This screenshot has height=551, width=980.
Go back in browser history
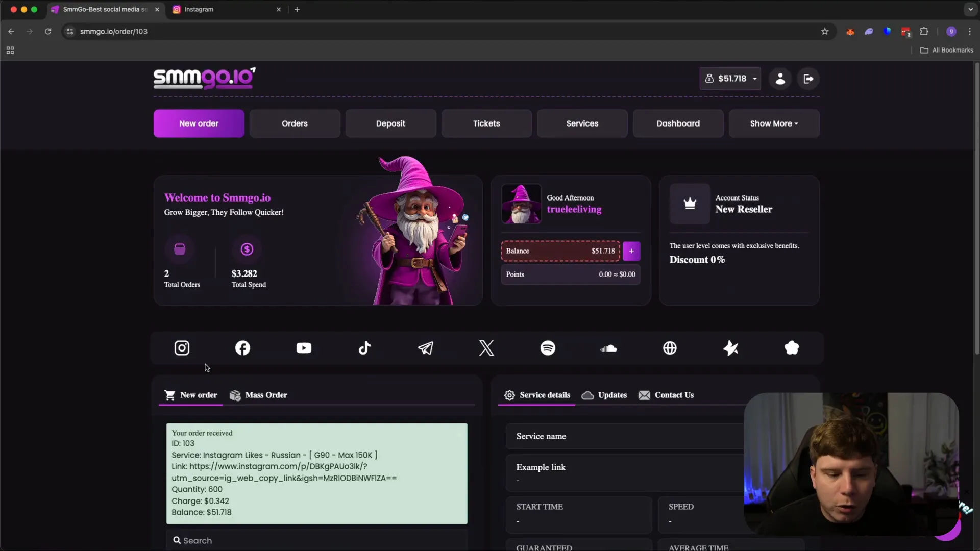11,32
